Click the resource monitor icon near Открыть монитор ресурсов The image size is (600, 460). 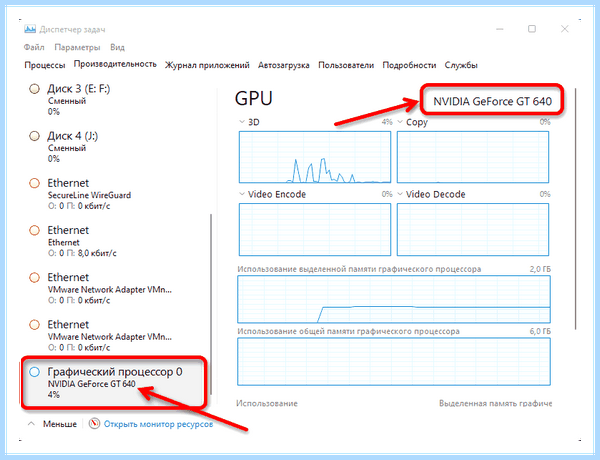tap(94, 424)
